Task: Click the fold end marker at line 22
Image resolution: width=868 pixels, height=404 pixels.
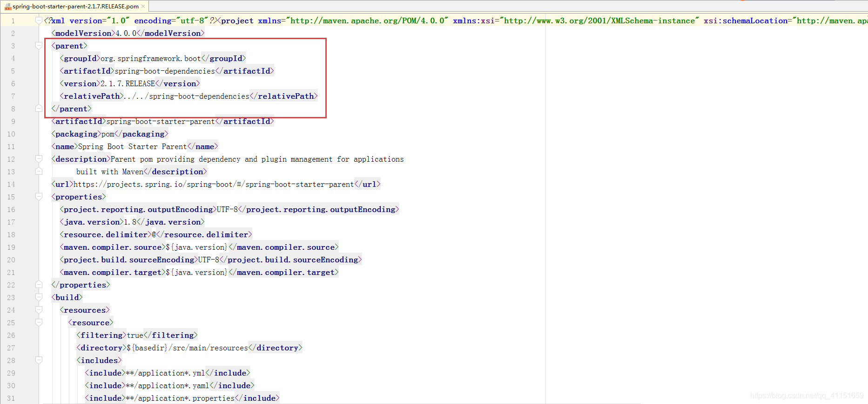Action: [x=39, y=285]
